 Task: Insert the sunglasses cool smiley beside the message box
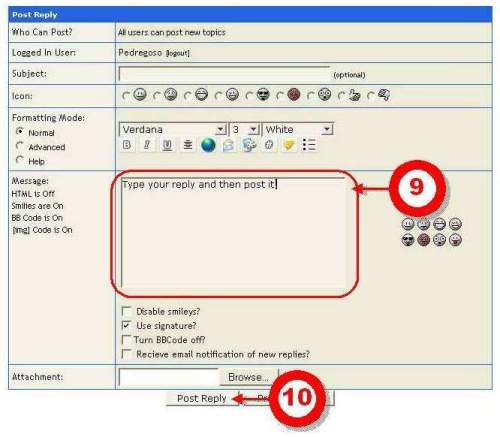click(408, 240)
